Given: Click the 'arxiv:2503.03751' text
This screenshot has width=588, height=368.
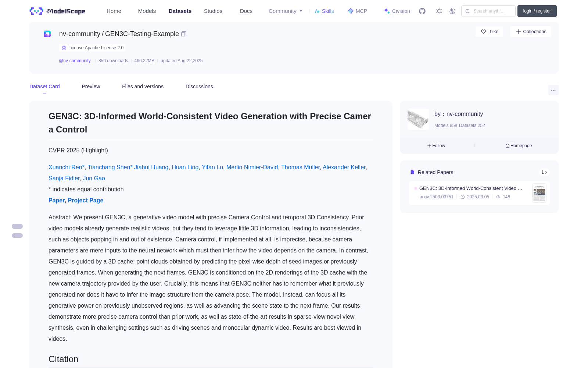Looking at the screenshot, I should (x=437, y=197).
